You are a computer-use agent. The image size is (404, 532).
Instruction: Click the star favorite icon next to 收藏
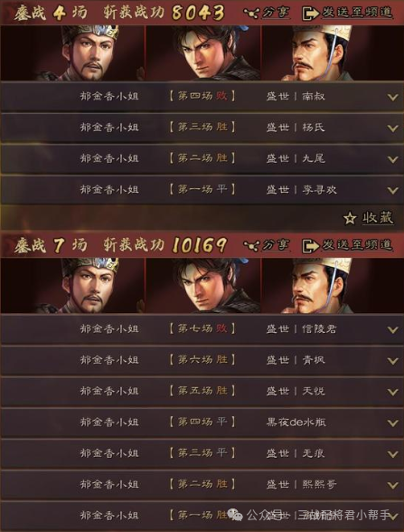click(x=350, y=218)
